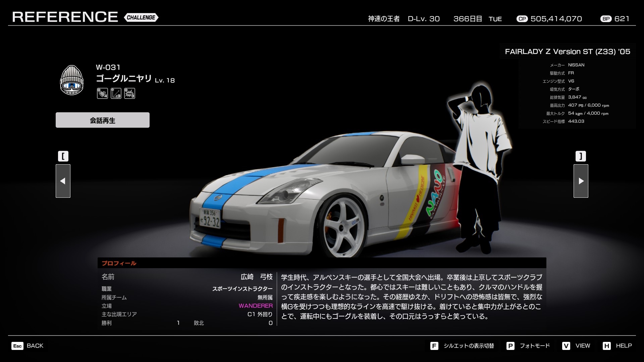Click the right bracket key hint
The height and width of the screenshot is (362, 644).
[581, 156]
